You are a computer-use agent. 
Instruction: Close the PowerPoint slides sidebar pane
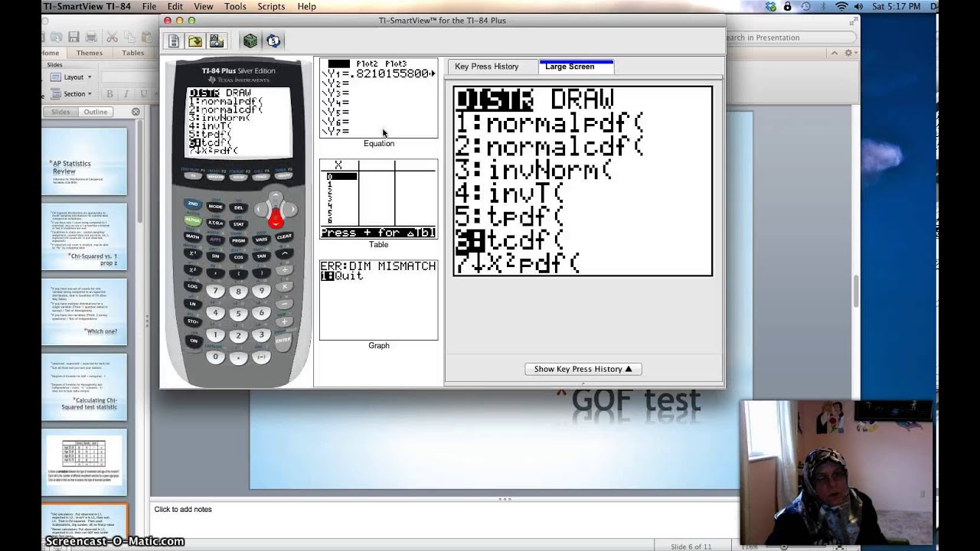point(136,112)
